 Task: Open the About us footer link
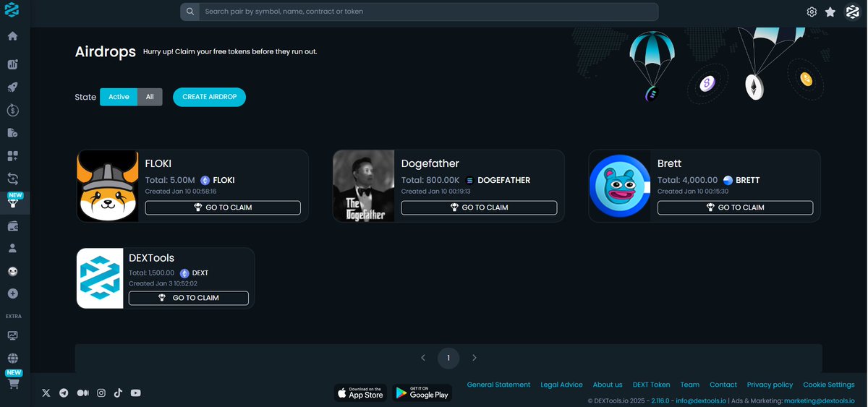pyautogui.click(x=608, y=385)
